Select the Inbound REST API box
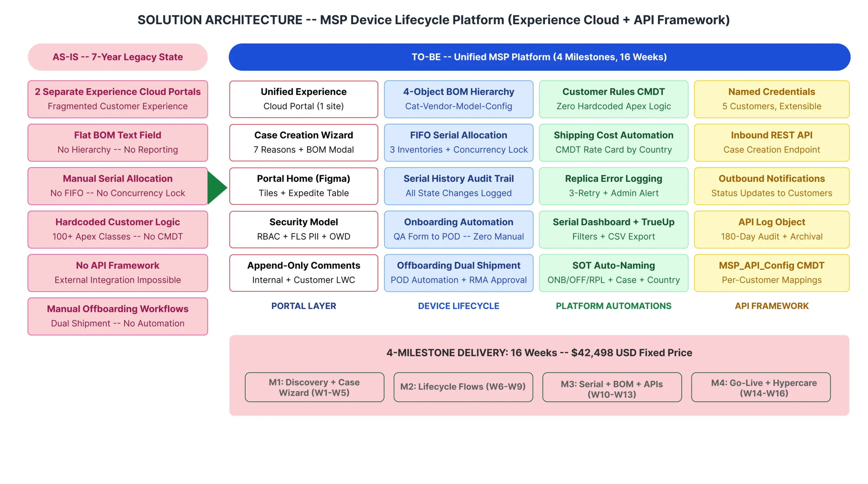868x484 pixels. [771, 142]
